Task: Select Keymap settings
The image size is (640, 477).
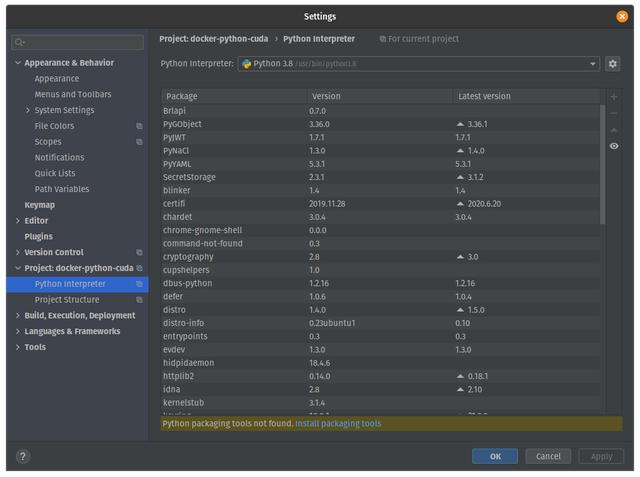Action: click(39, 205)
